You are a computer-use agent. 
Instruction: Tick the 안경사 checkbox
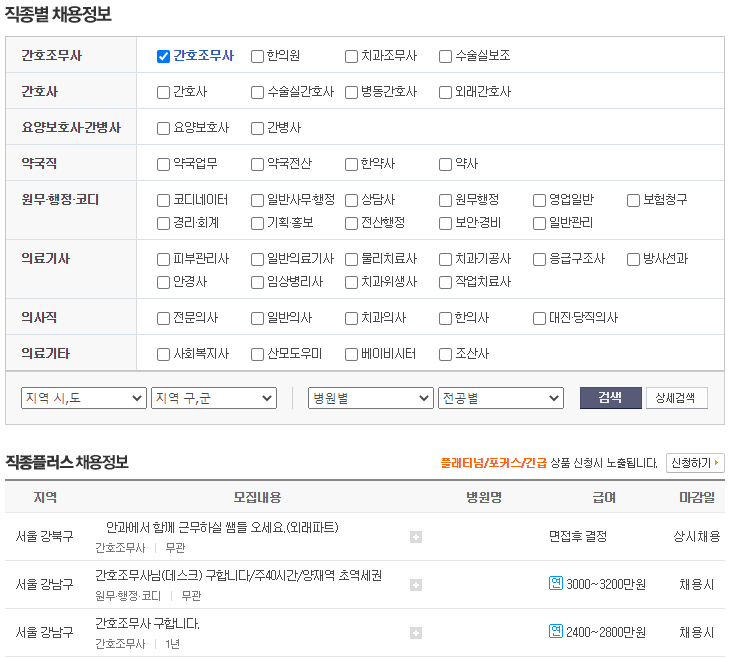[x=163, y=282]
